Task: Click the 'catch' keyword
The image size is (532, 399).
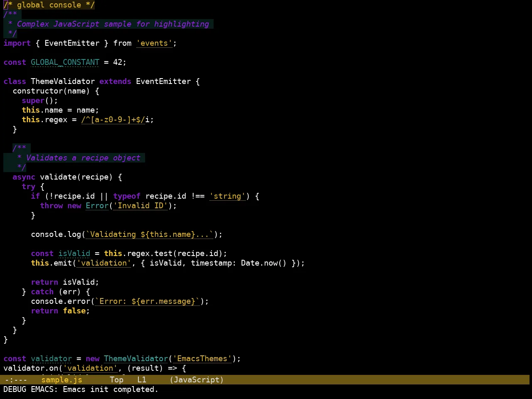Action: click(42, 292)
